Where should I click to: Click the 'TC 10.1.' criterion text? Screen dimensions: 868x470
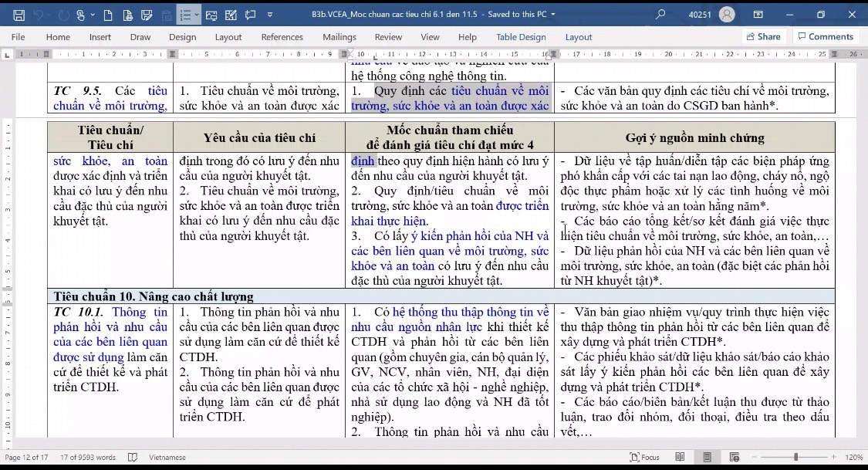tap(79, 313)
